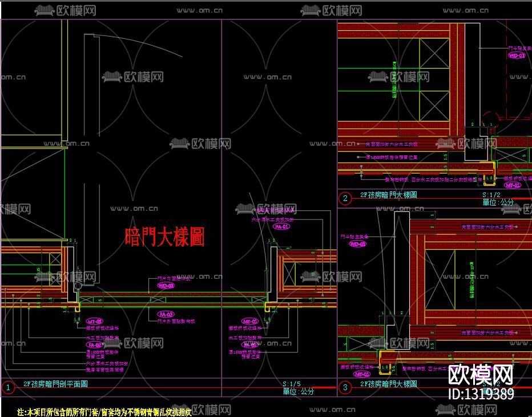Click the 2F孩房暗門大樣圖 label of detail 2

390,195
